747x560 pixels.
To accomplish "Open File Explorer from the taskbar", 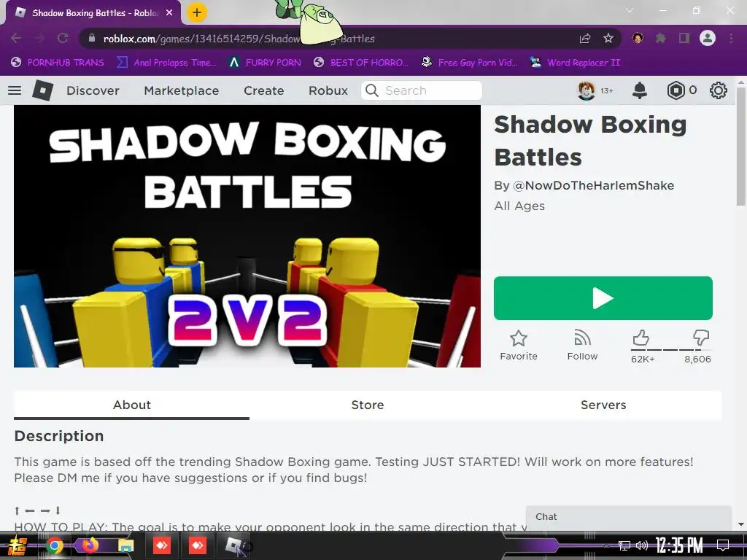I will click(x=125, y=545).
